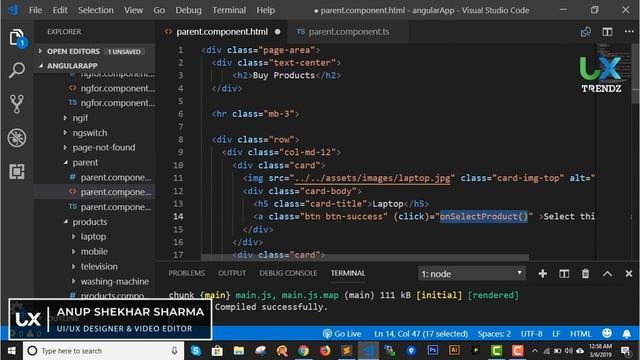Close the terminal panel
The height and width of the screenshot is (360, 640).
pos(629,273)
